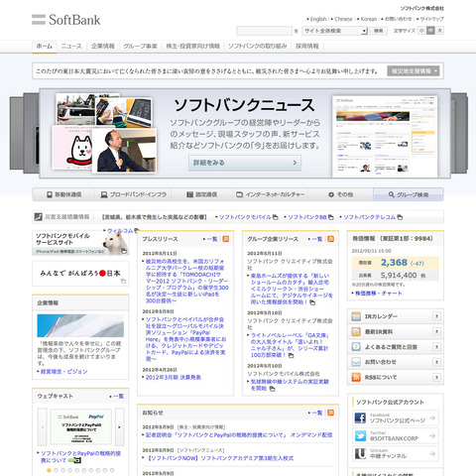Set text size to 大

point(439,31)
